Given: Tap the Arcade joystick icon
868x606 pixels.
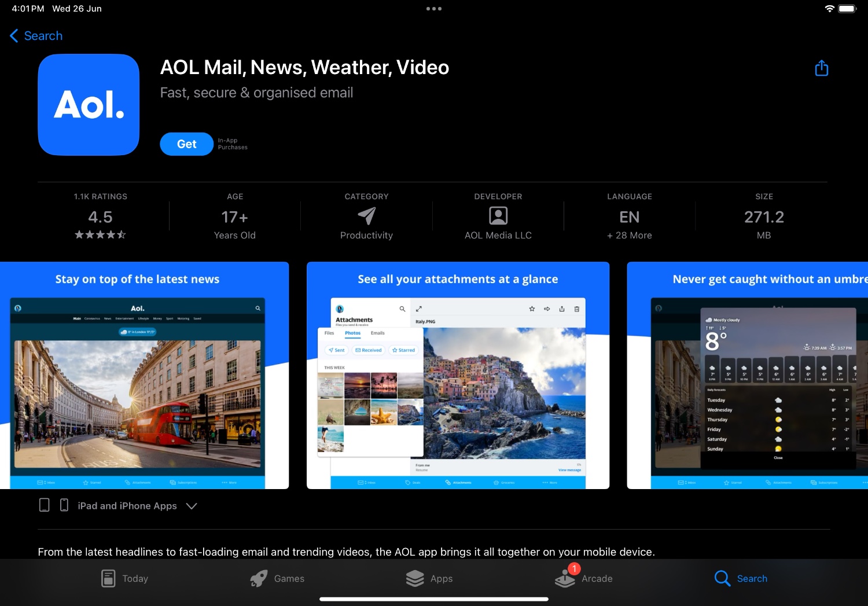Looking at the screenshot, I should [x=565, y=579].
